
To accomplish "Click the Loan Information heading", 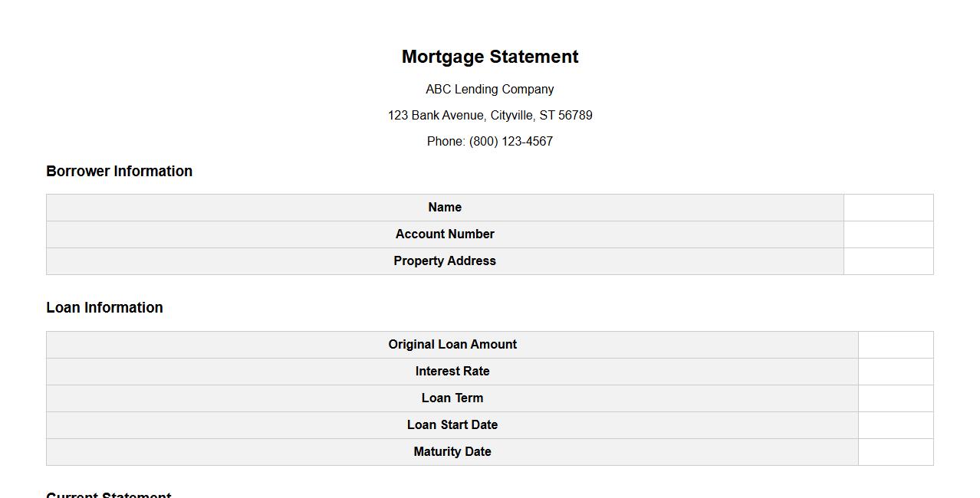I will click(x=104, y=308).
